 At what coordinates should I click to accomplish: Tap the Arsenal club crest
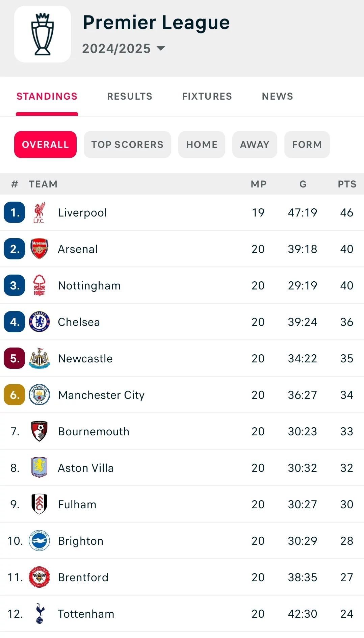pos(39,249)
